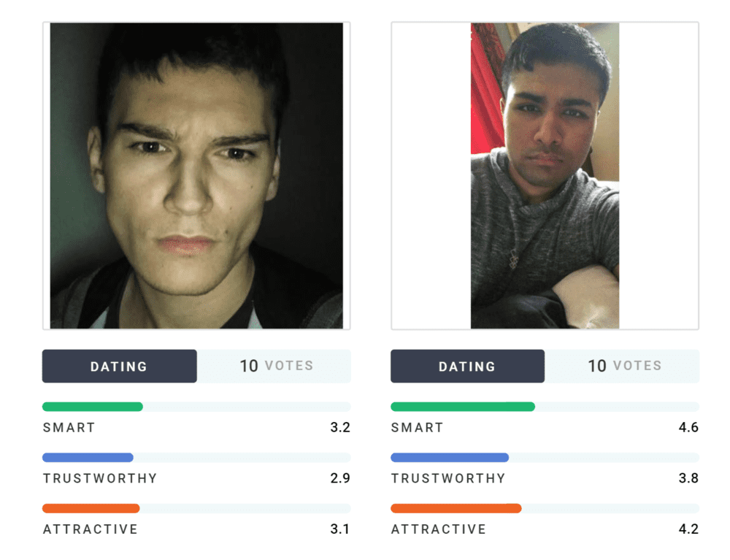Click the orange Attractive bar rated 4.2
This screenshot has height=560, width=730.
tap(456, 509)
